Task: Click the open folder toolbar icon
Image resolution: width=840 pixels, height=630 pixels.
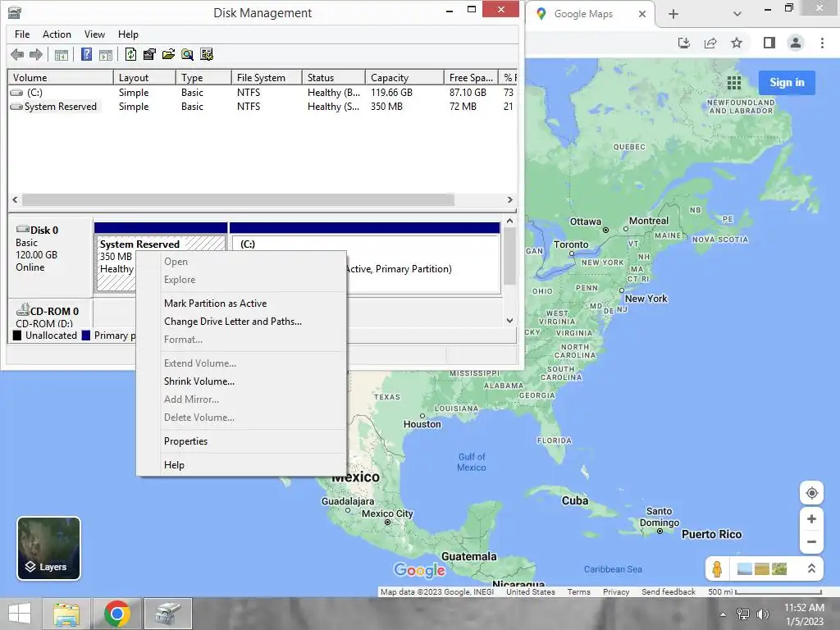Action: coord(168,54)
